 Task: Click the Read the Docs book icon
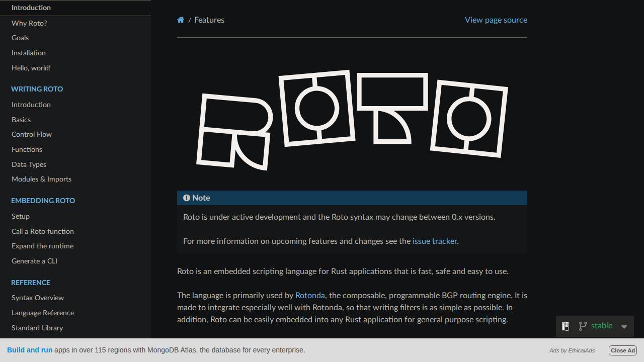tap(566, 326)
